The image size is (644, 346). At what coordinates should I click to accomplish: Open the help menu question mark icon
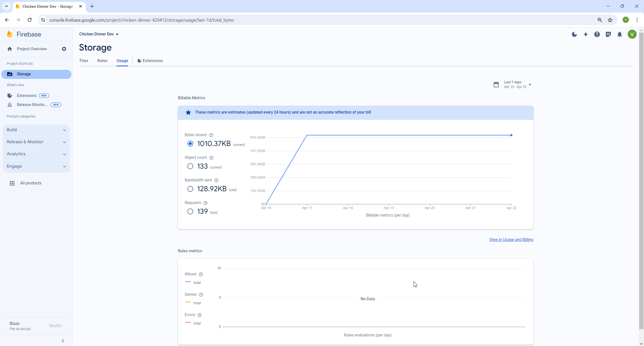tap(597, 34)
